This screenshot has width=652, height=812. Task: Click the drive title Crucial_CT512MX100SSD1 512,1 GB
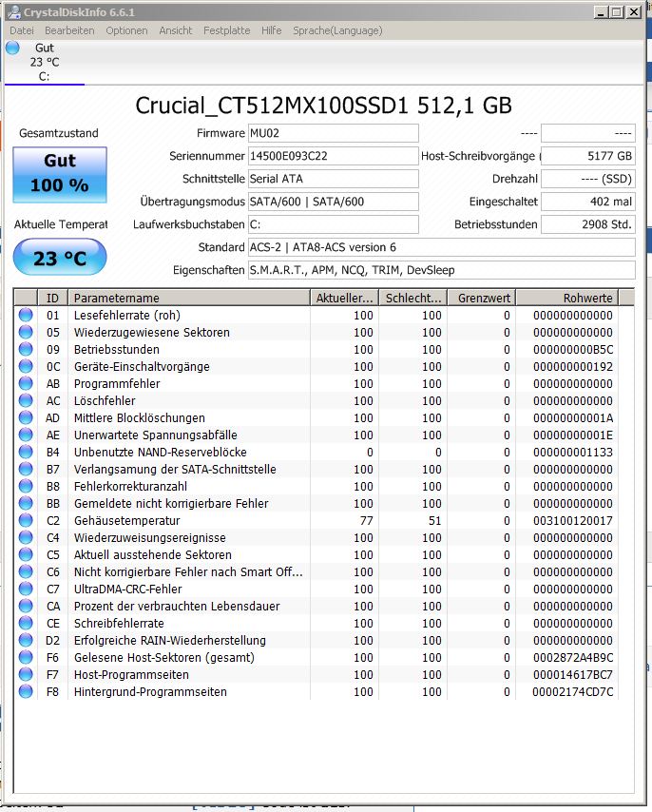point(323,106)
